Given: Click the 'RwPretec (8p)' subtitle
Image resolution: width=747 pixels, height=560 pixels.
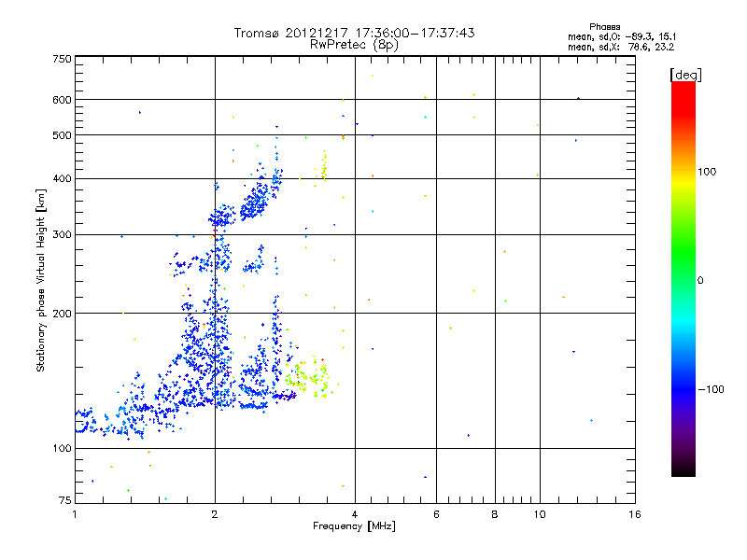Looking at the screenshot, I should [x=354, y=45].
